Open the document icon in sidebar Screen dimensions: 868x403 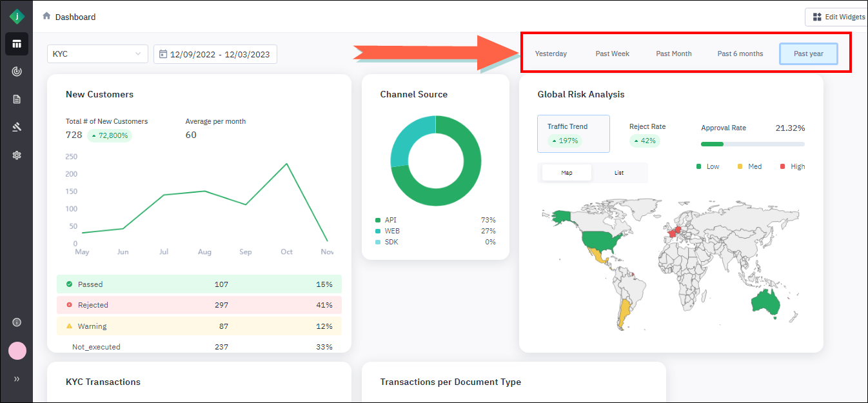17,99
